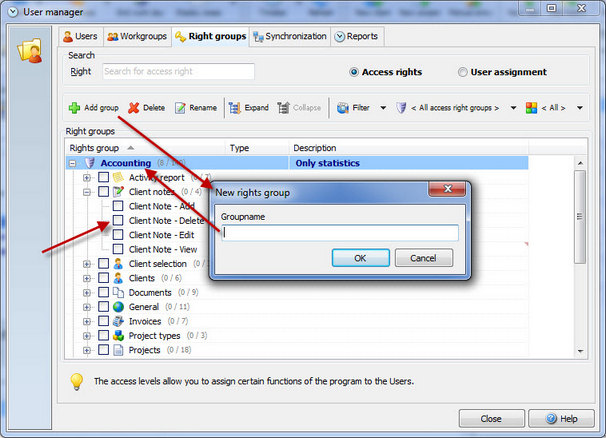Click the scrollbar up arrow
Image resolution: width=606 pixels, height=438 pixels.
pos(580,163)
